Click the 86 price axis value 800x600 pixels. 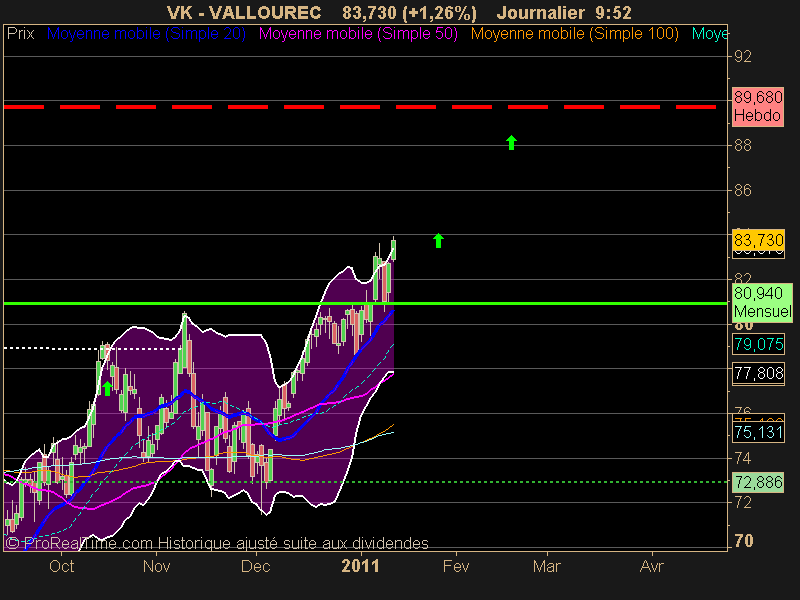click(x=743, y=190)
